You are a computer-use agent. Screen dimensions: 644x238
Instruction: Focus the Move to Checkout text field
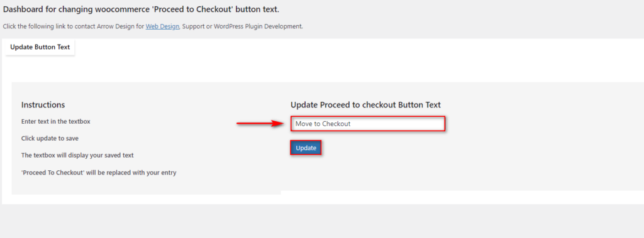368,124
